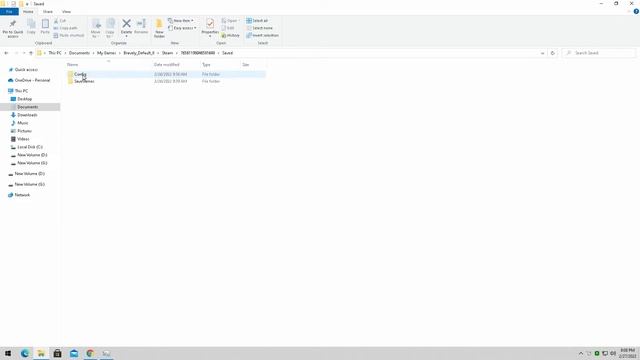Select This PC in navigation pane
Viewport: 640px width, 360px height.
[21, 91]
